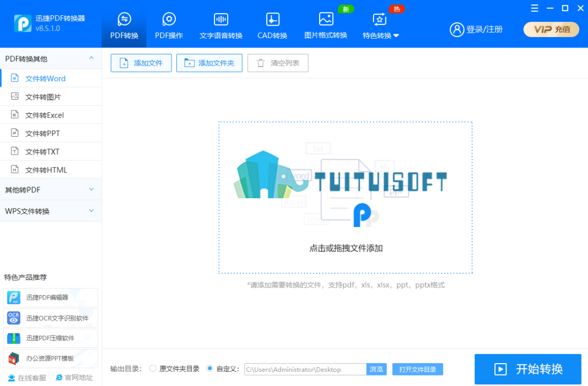Select 文件转图片 in the sidebar
This screenshot has width=588, height=386.
51,97
